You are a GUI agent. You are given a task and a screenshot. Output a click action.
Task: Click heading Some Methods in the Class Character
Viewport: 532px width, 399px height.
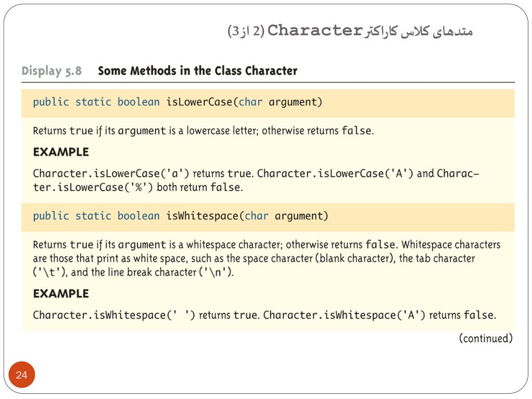tap(197, 71)
